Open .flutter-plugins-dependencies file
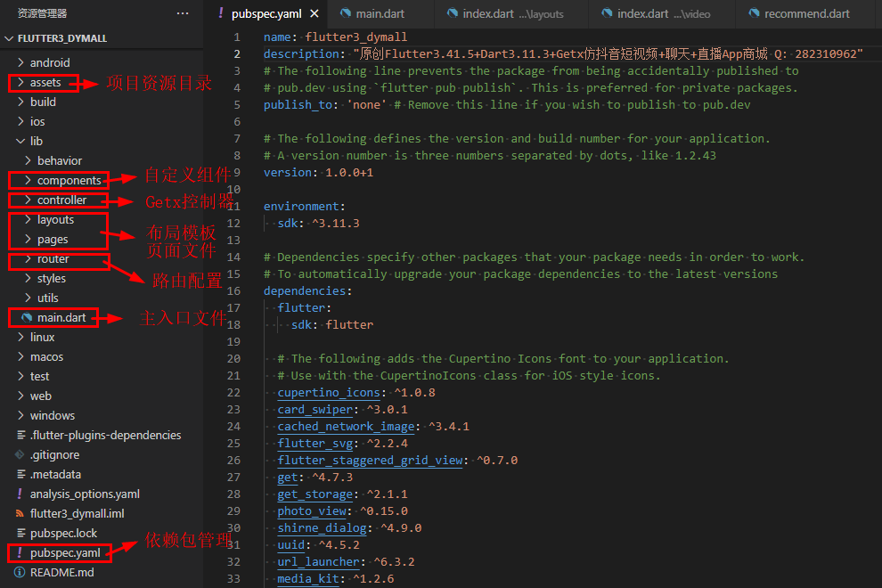882x588 pixels. (x=106, y=435)
